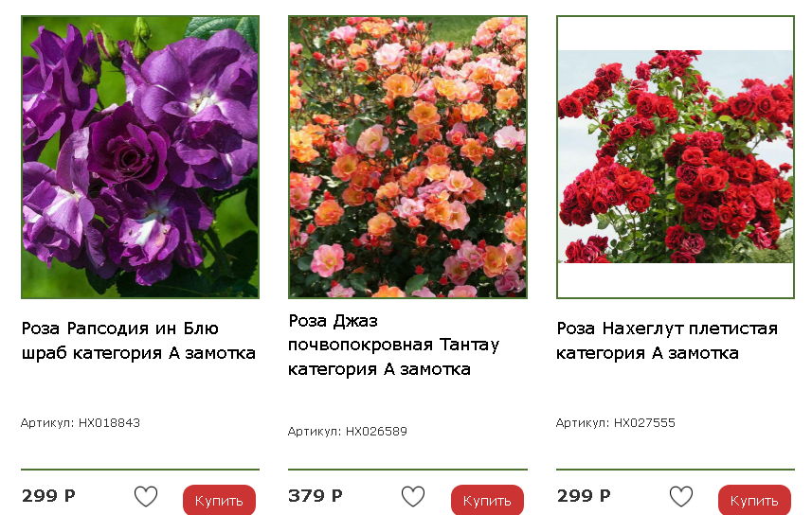Open purple Рапсодия ин Блю rose photo

(140, 157)
